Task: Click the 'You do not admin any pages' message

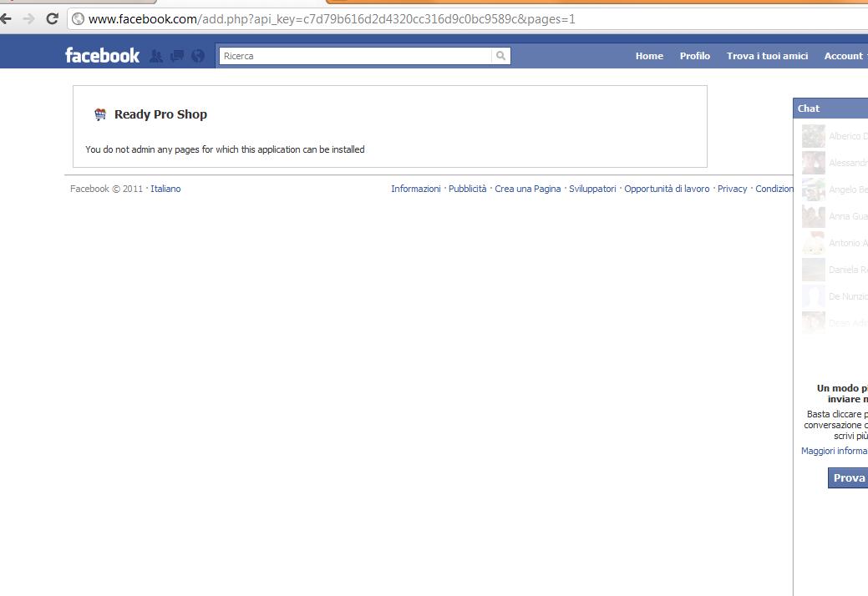Action: tap(225, 149)
